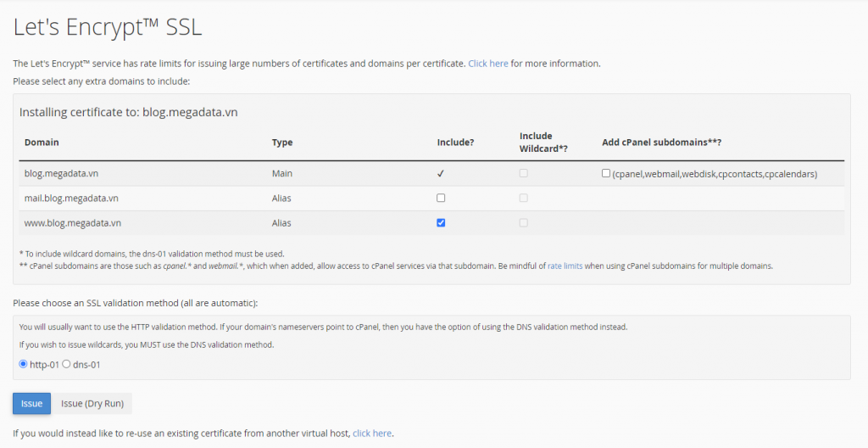Click the 'Type' column header

click(x=281, y=143)
